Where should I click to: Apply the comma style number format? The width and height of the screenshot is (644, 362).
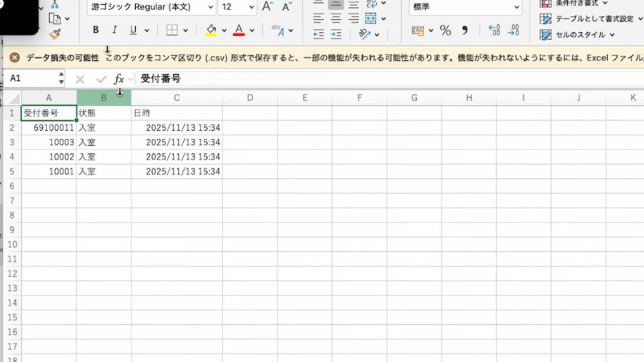(465, 30)
